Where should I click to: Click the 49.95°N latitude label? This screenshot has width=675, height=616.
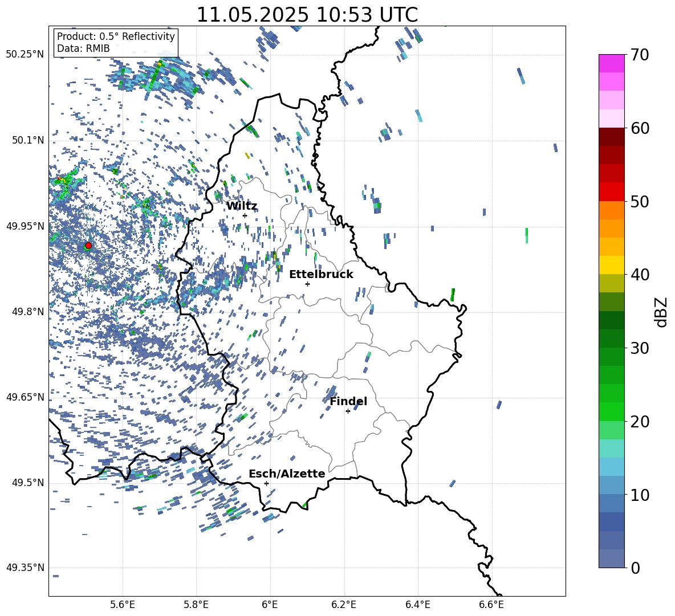[25, 226]
